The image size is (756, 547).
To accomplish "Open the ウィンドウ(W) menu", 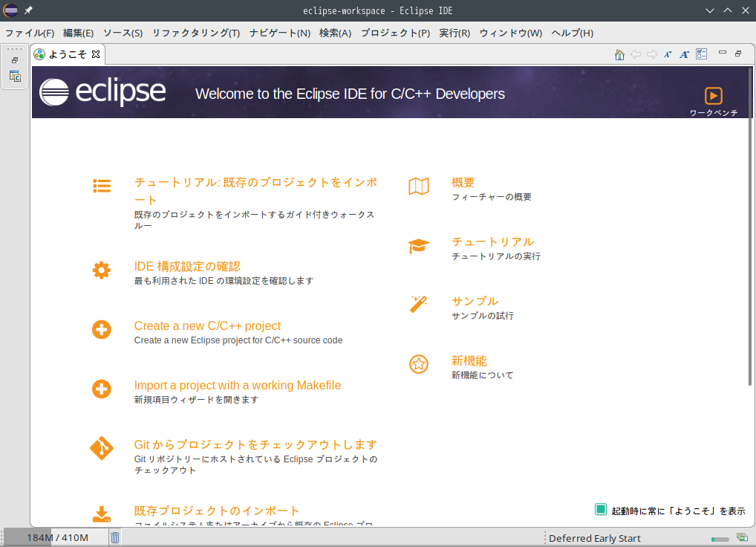I will pyautogui.click(x=511, y=33).
